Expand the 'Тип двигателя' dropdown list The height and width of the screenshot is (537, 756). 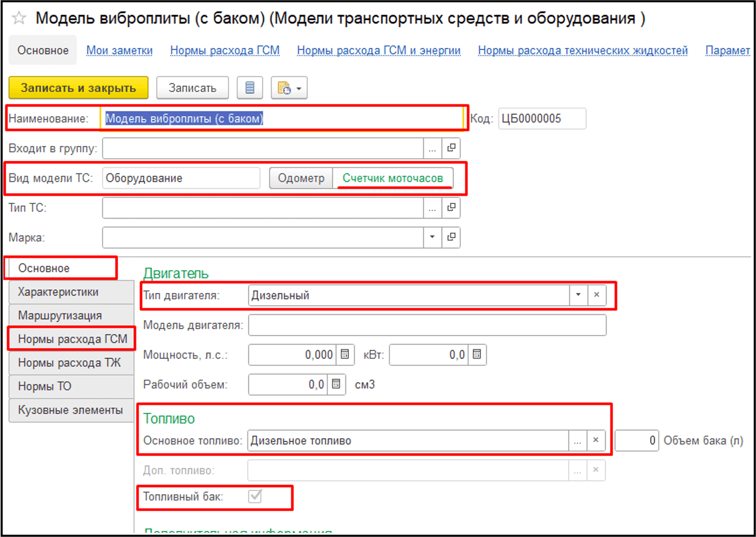pos(578,295)
